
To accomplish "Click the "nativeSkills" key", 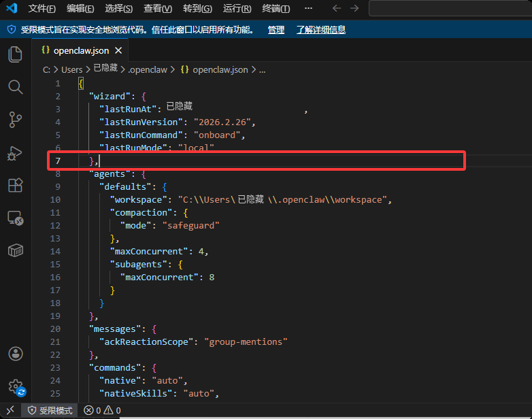I will (135, 394).
